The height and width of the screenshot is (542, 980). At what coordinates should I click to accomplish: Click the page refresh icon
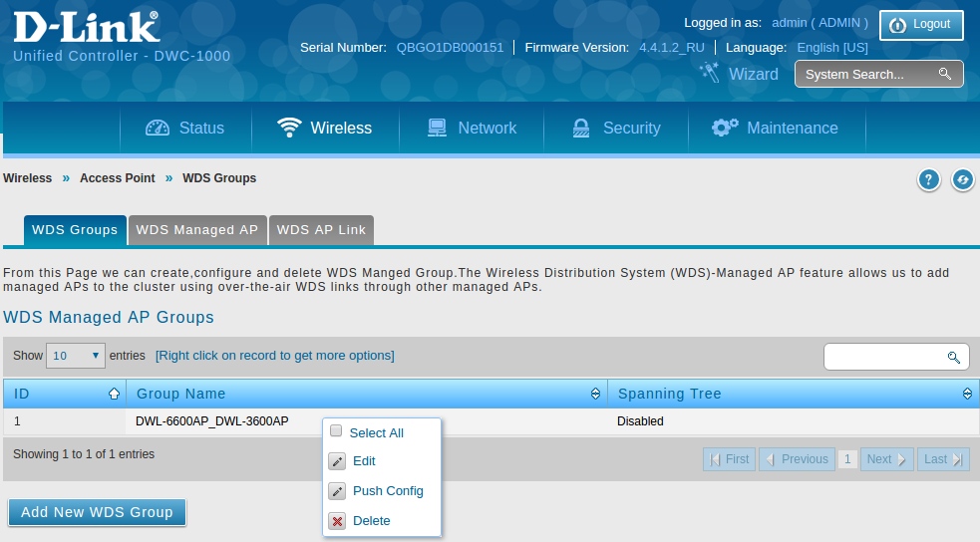[962, 179]
